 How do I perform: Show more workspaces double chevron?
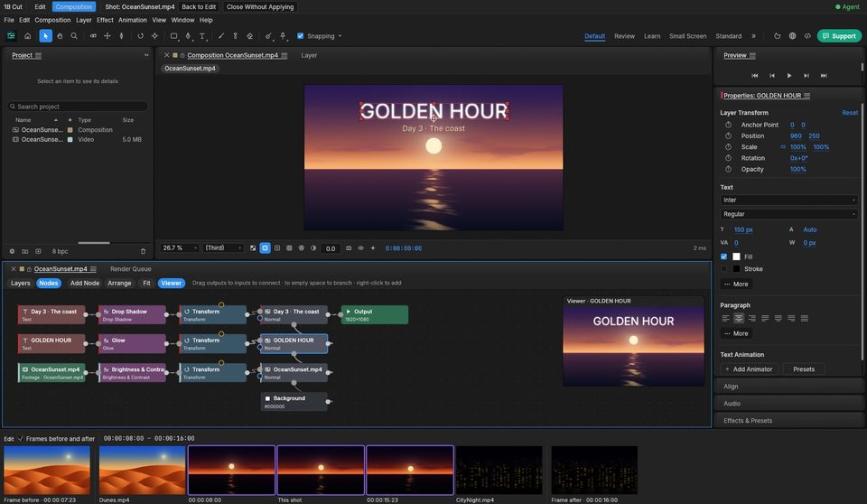pyautogui.click(x=753, y=36)
